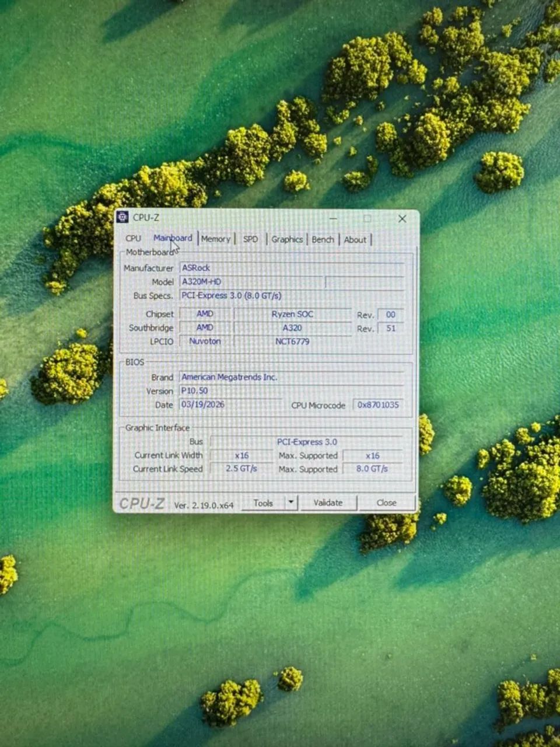This screenshot has width=560, height=747.
Task: Click the Southbridge Rev. value 51
Action: click(x=390, y=329)
